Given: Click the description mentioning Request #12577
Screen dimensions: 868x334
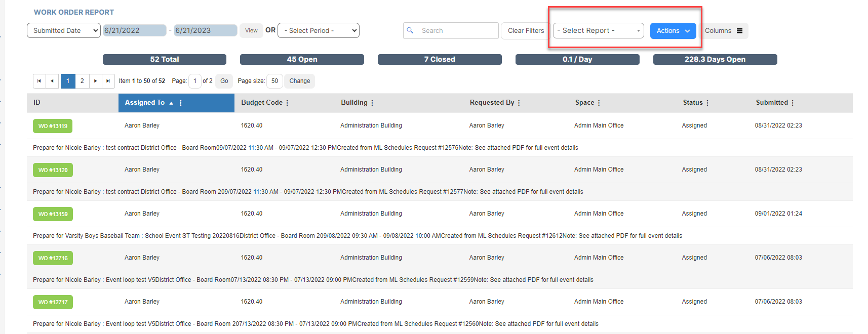Looking at the screenshot, I should point(308,192).
